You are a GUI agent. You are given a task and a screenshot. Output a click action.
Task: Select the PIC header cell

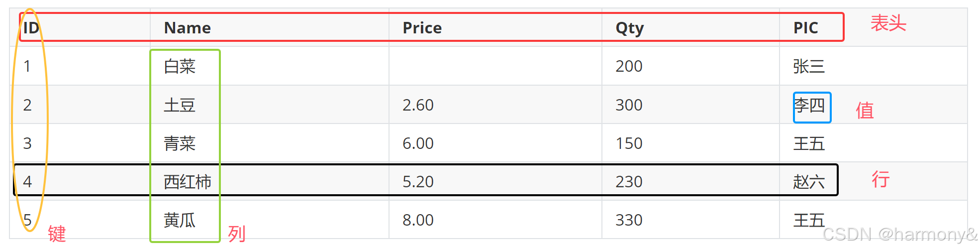pyautogui.click(x=805, y=28)
